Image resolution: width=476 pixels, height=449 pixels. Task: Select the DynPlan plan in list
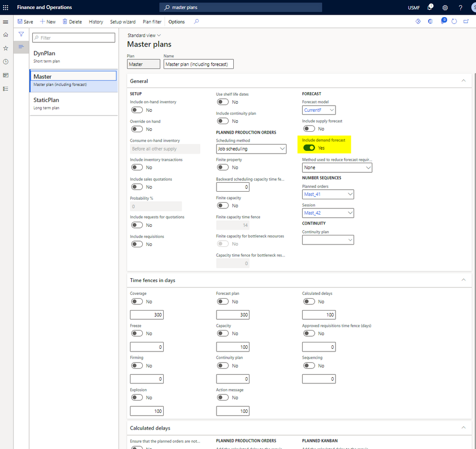point(74,57)
